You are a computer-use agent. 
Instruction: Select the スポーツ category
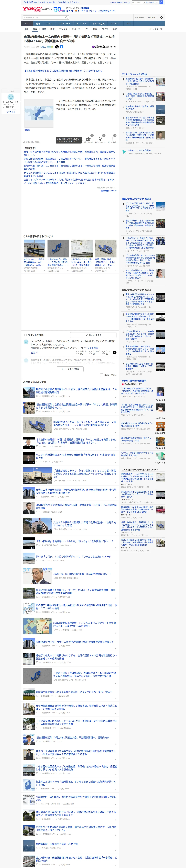click(x=76, y=29)
